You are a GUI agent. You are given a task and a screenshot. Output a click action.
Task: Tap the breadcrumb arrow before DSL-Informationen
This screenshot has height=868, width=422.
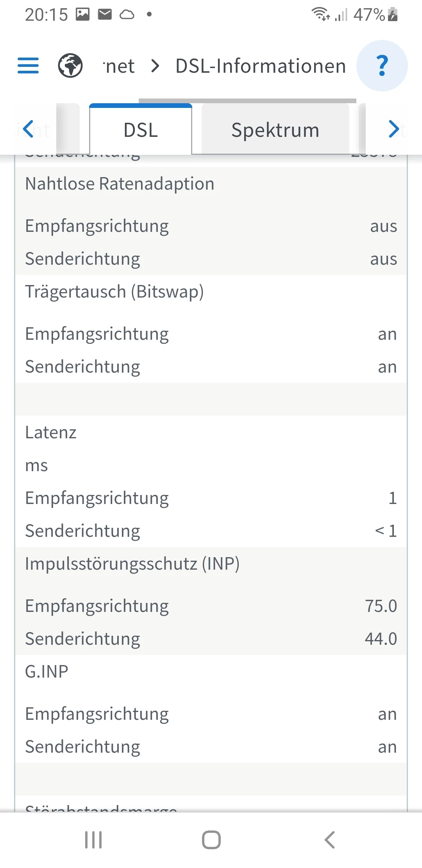[x=155, y=66]
